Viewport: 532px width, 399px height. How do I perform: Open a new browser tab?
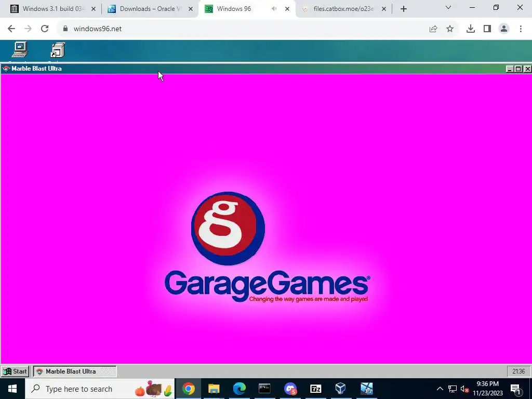coord(403,9)
